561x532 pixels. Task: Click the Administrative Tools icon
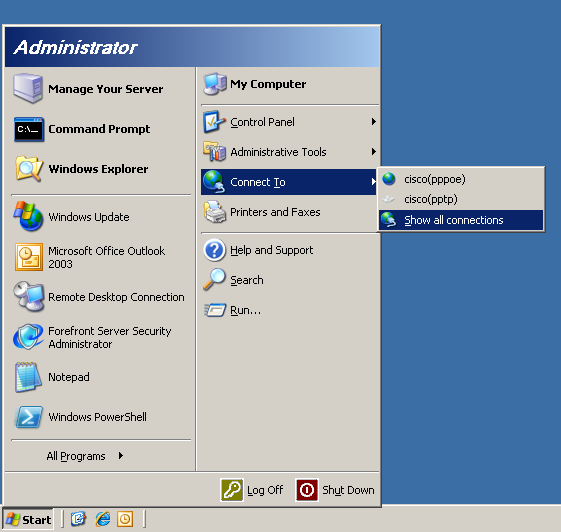pos(214,152)
